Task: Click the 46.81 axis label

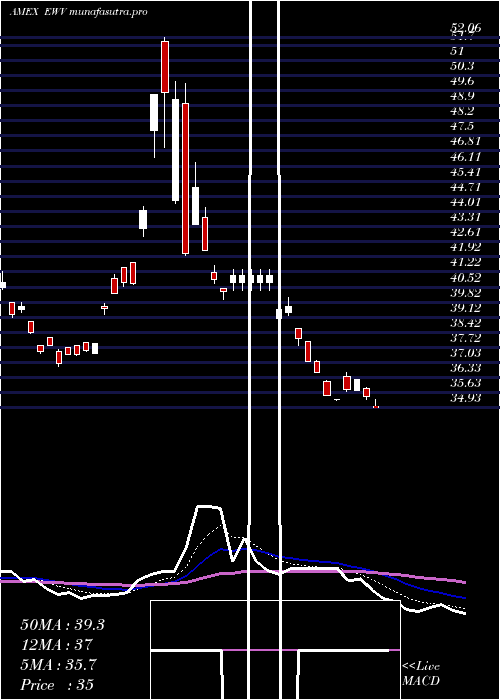Action: (465, 142)
